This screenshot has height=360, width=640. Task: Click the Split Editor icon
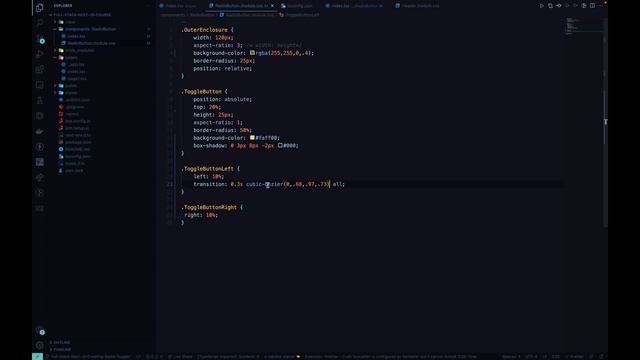click(592, 6)
